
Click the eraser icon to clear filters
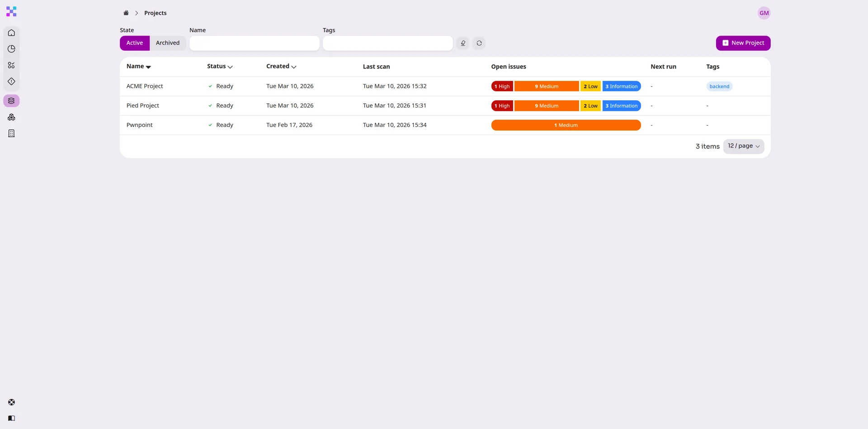[x=462, y=43]
